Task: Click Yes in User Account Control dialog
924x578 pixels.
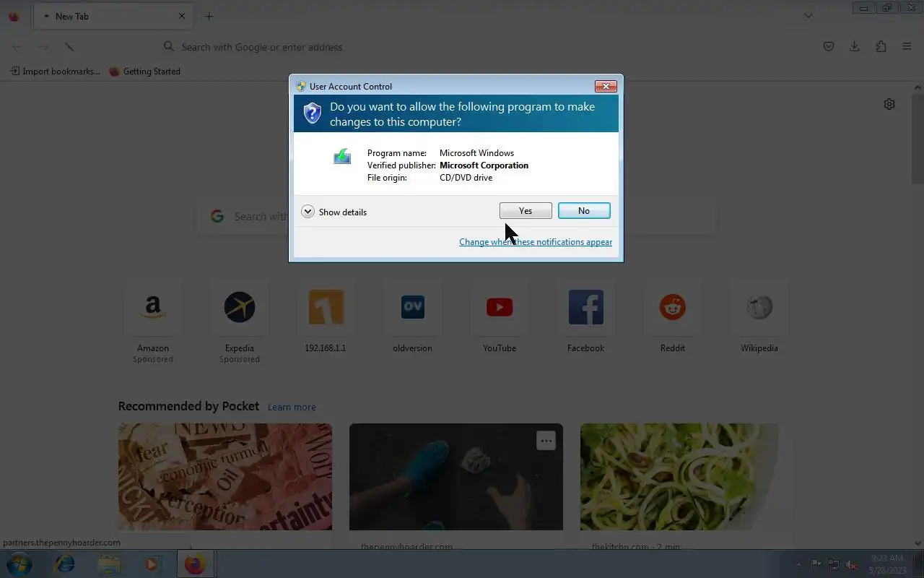Action: (526, 210)
